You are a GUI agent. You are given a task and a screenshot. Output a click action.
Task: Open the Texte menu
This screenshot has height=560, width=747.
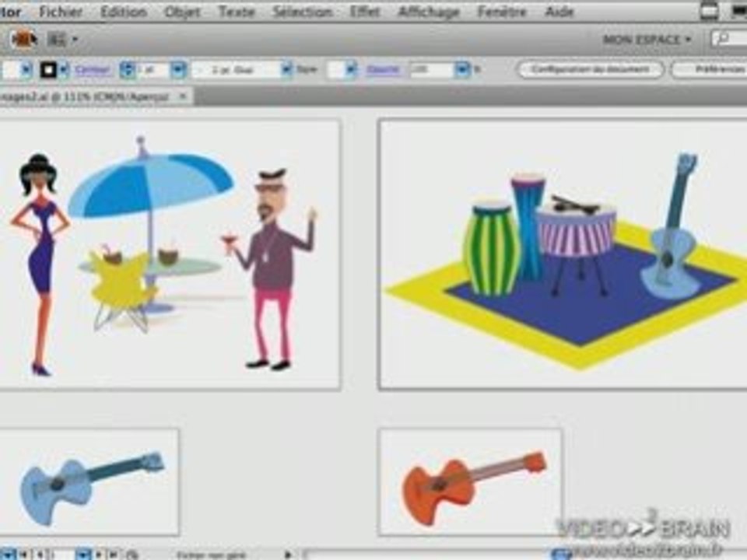[237, 11]
